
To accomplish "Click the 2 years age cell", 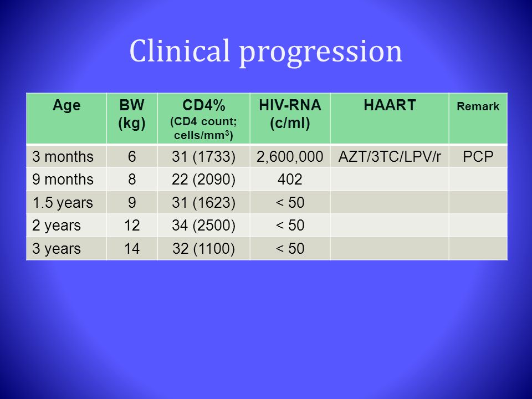I will pyautogui.click(x=66, y=226).
